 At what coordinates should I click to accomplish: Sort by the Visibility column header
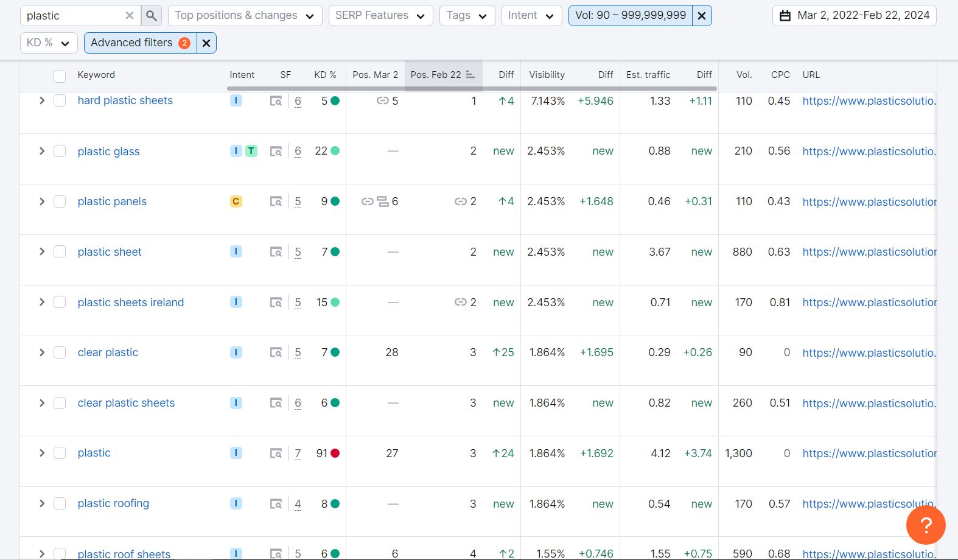[547, 75]
